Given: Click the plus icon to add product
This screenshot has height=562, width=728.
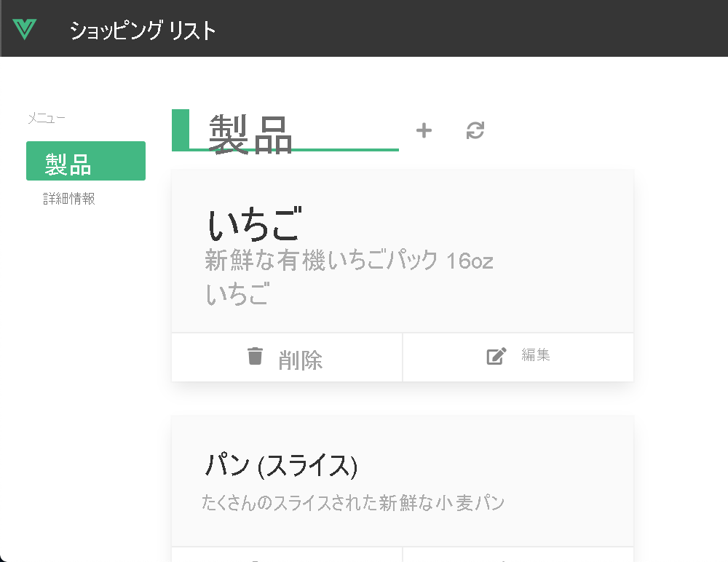Looking at the screenshot, I should click(424, 130).
